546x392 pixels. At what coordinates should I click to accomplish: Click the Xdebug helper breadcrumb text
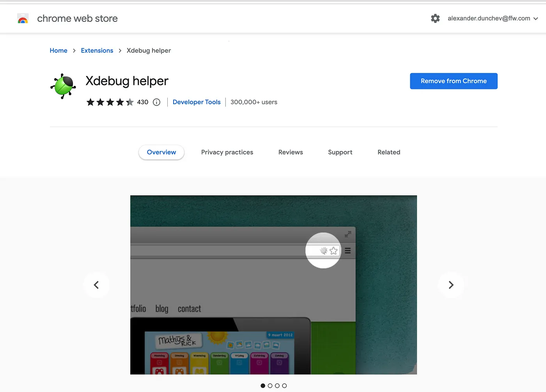click(149, 50)
